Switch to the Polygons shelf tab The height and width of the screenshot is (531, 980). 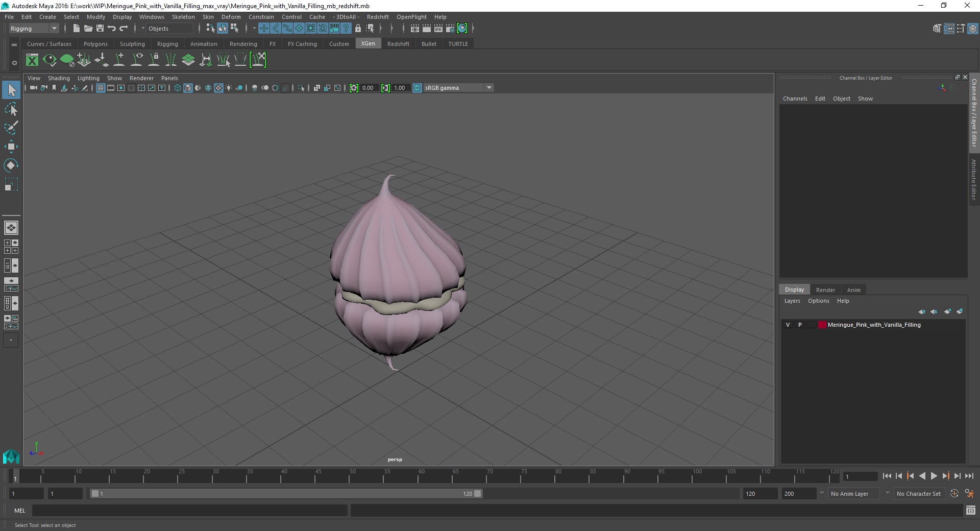95,44
